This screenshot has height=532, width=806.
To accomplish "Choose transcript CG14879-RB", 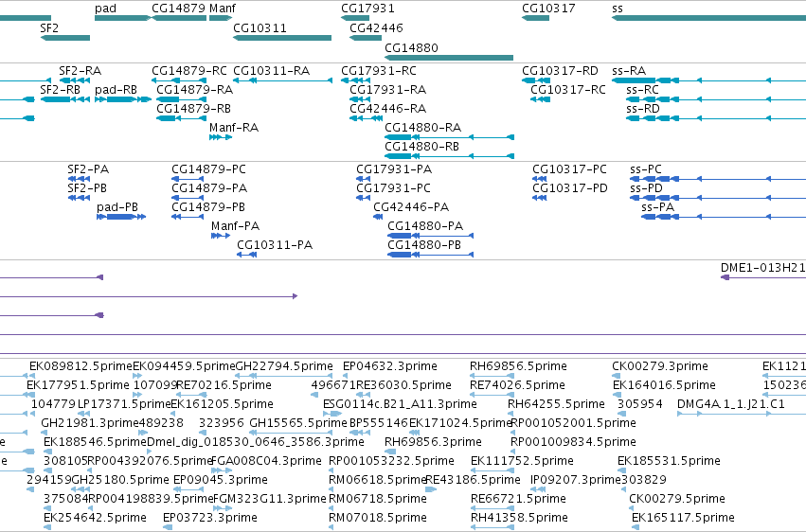I will tap(194, 108).
